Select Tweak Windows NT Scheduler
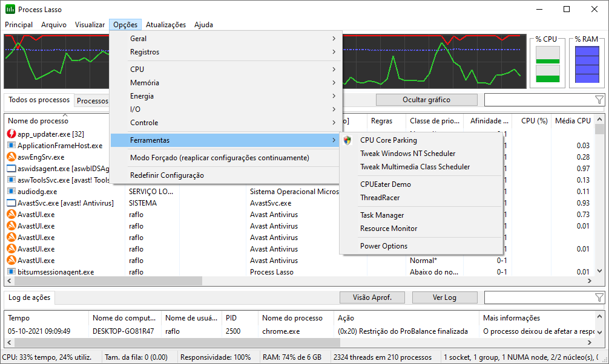Image resolution: width=609 pixels, height=364 pixels. point(407,154)
